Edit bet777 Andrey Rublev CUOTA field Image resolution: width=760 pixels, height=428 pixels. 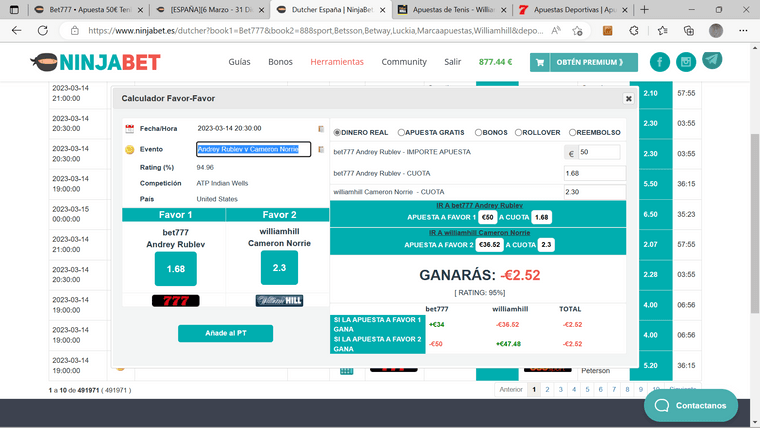(x=595, y=173)
